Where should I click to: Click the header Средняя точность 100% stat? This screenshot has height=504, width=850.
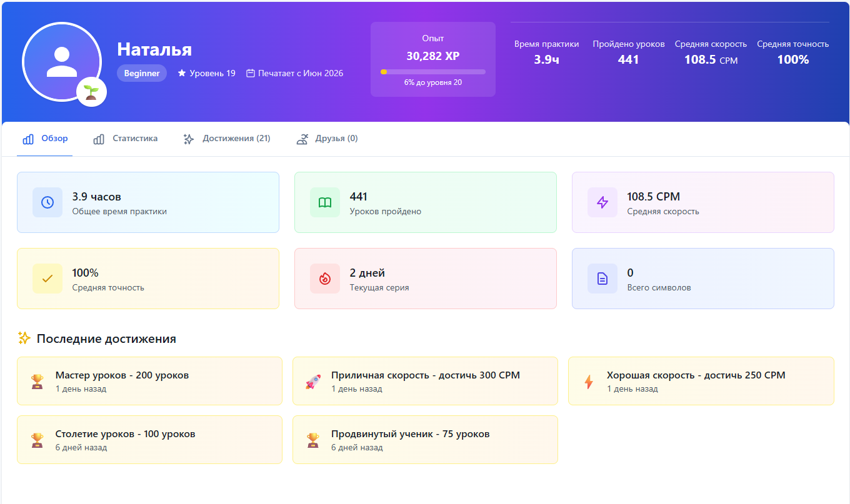793,52
